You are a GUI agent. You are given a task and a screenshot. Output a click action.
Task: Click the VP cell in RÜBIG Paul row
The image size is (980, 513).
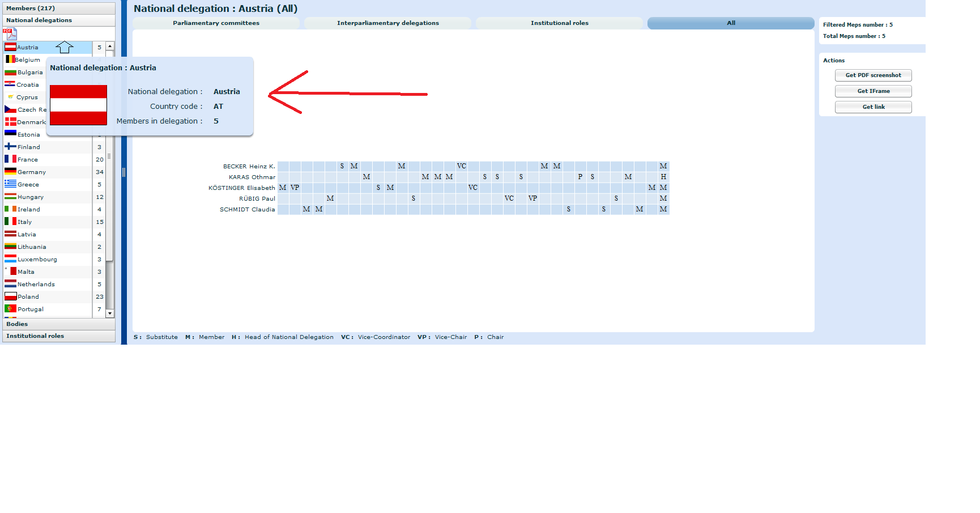(x=532, y=198)
